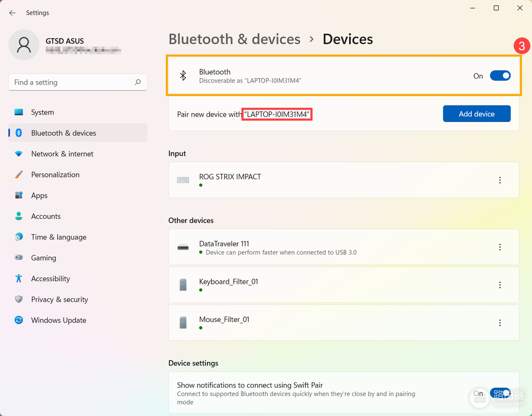
Task: Click the Apps sidebar icon
Action: 19,196
